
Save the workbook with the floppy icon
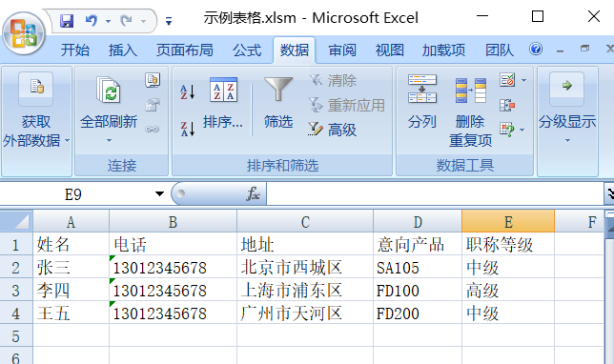[67, 20]
